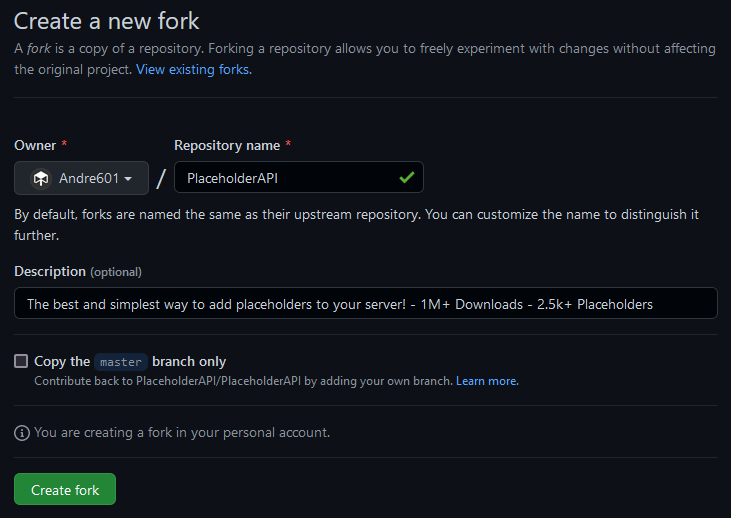Open the "Learn more" link

(487, 381)
